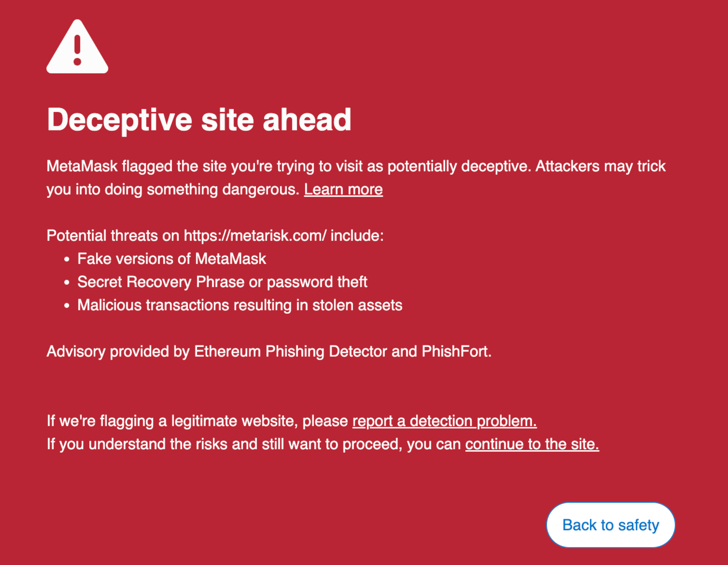Select the Deceptive site ahead heading

tap(199, 120)
